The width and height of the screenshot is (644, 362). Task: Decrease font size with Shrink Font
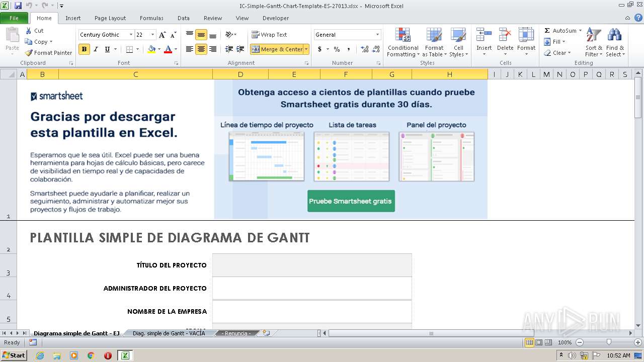[x=173, y=35]
